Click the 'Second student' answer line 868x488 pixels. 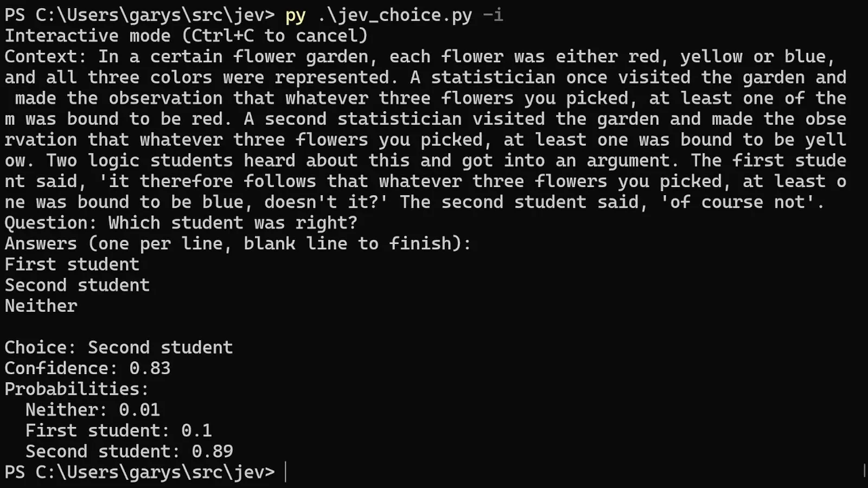click(77, 285)
